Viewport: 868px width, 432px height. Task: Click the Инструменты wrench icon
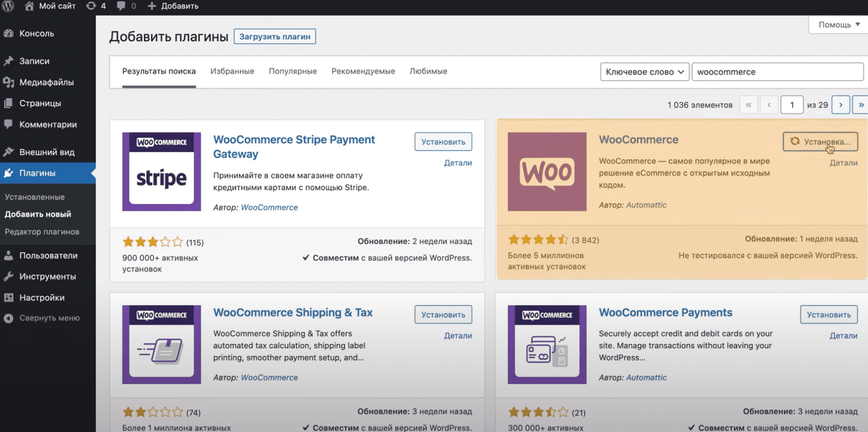coord(8,276)
